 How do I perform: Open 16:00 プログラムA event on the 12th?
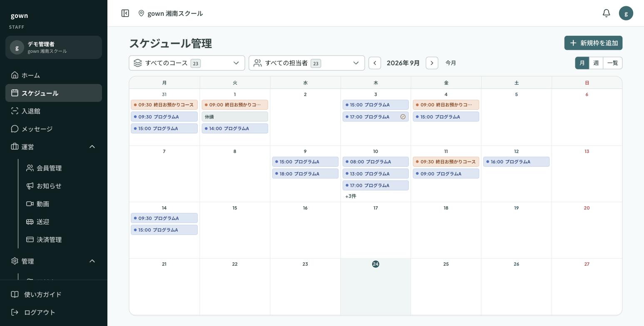(516, 162)
